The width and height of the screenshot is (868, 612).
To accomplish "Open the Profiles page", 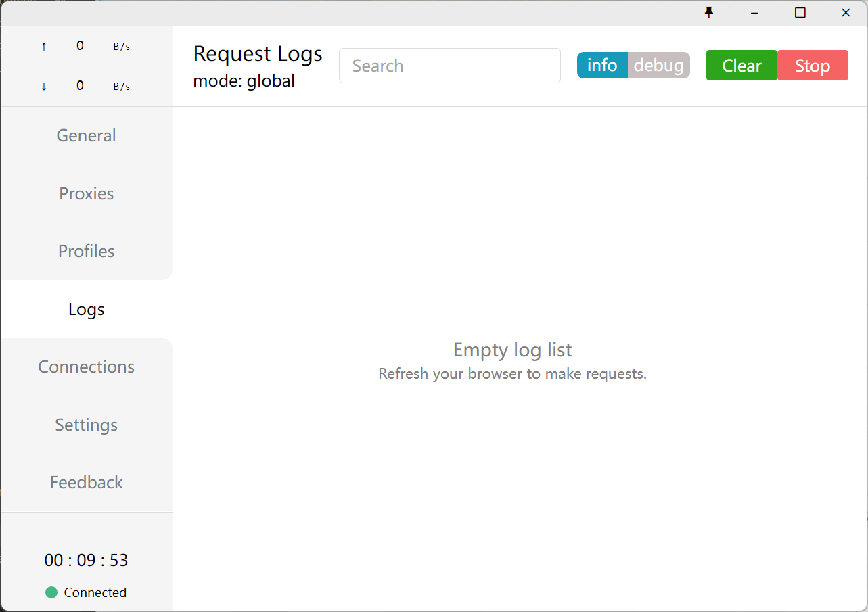I will point(87,251).
